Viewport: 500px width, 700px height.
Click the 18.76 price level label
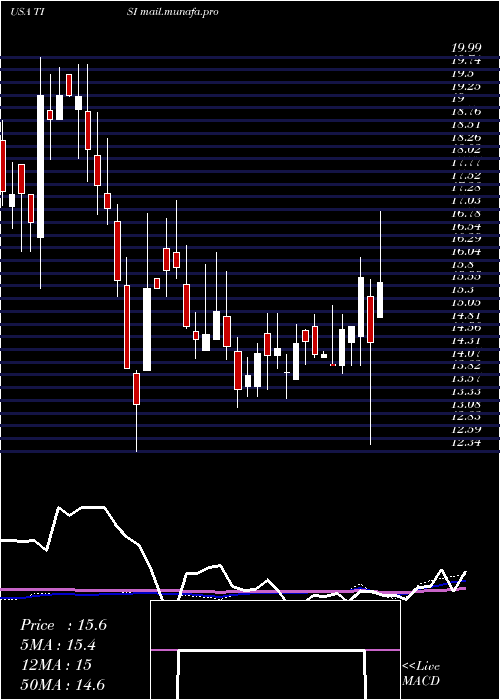(x=465, y=112)
